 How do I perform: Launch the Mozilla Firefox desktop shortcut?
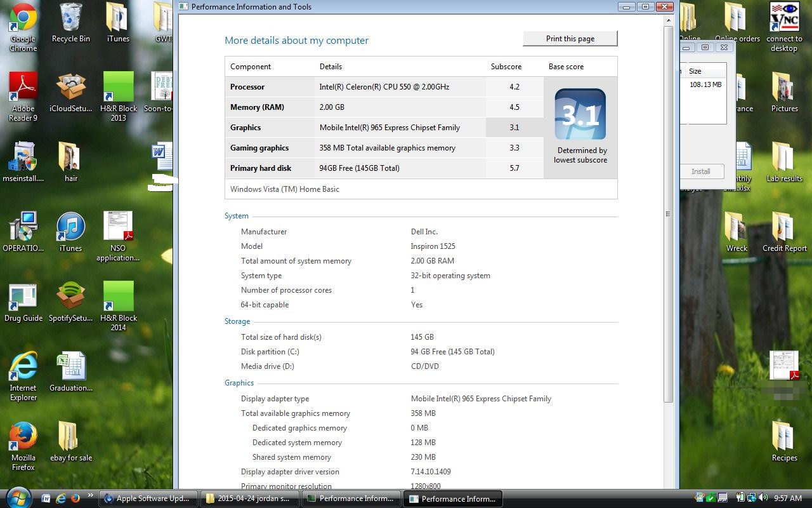23,446
